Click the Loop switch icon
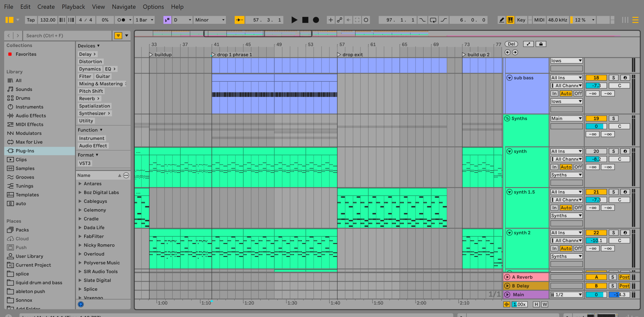The height and width of the screenshot is (317, 644). pyautogui.click(x=433, y=20)
